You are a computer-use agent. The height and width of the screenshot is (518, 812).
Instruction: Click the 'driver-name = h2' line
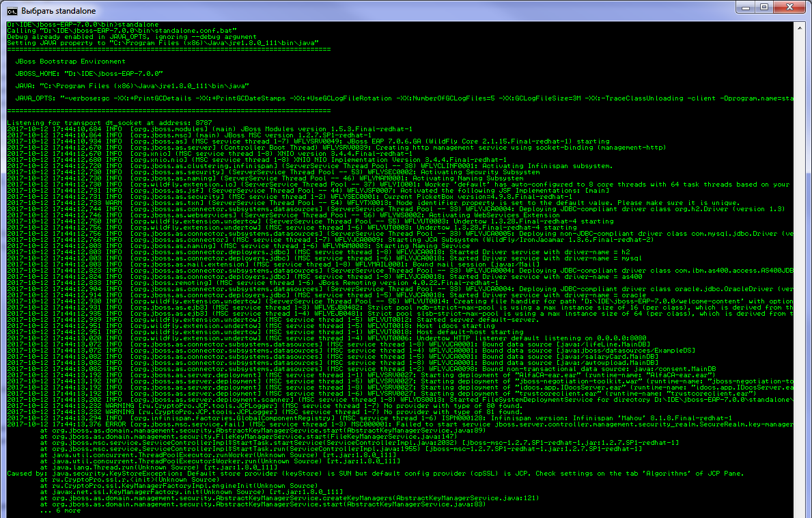tap(318, 252)
